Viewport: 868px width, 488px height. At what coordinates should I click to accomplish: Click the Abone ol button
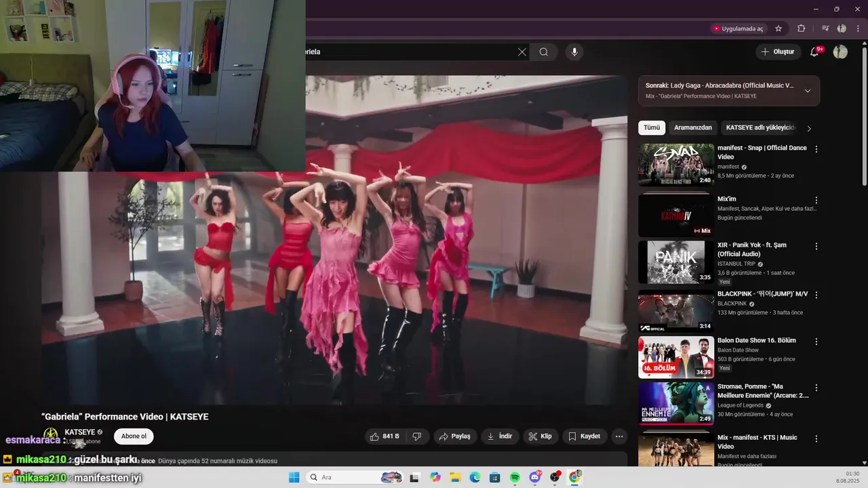click(x=134, y=436)
